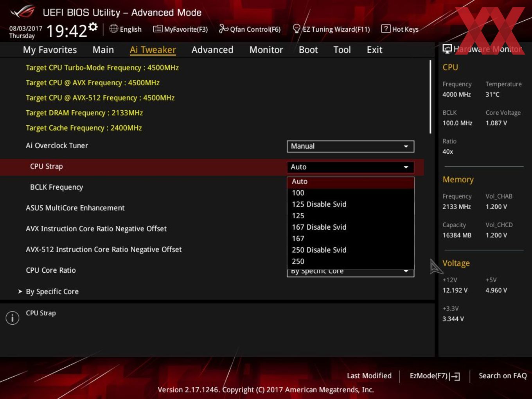Select Auto in CPU Strap list

(x=350, y=182)
